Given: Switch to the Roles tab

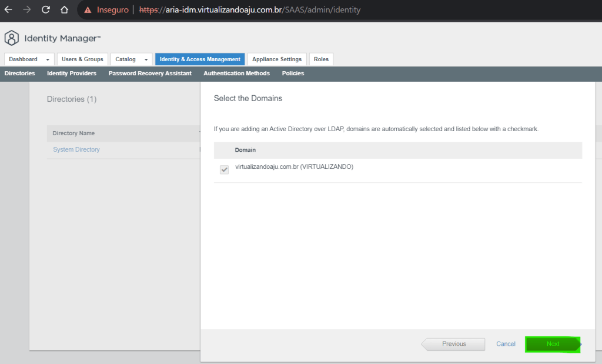Looking at the screenshot, I should (x=321, y=59).
